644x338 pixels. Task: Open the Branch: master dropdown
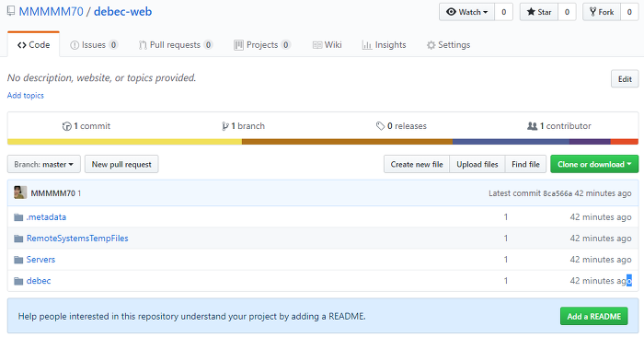pos(44,164)
